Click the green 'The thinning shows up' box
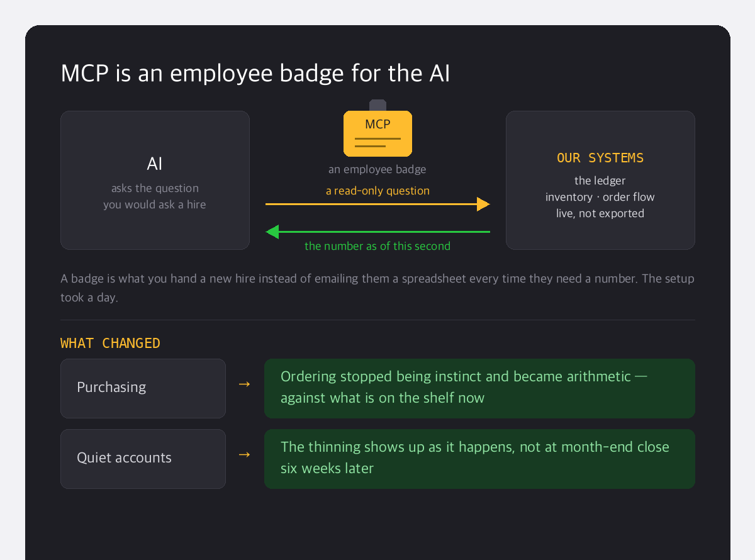Viewport: 755px width, 560px height. coord(479,459)
